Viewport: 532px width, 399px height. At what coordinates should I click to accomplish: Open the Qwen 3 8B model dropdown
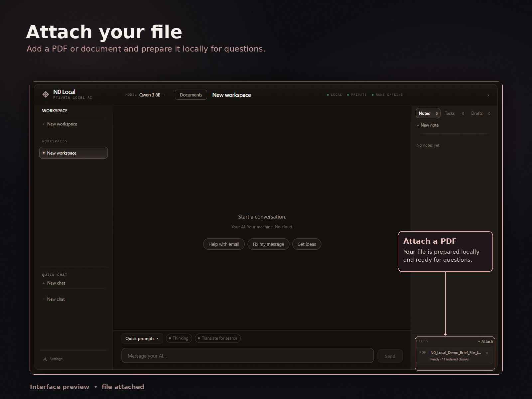tap(152, 95)
